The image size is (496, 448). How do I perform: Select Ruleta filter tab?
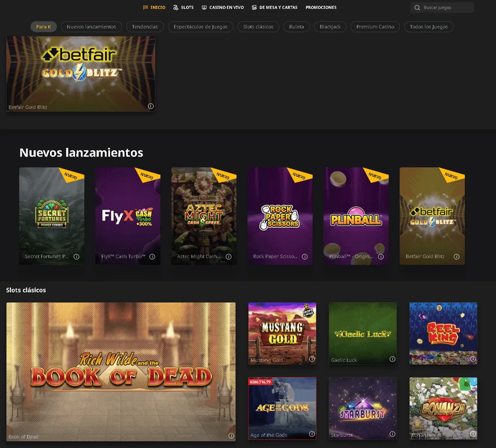coord(297,27)
